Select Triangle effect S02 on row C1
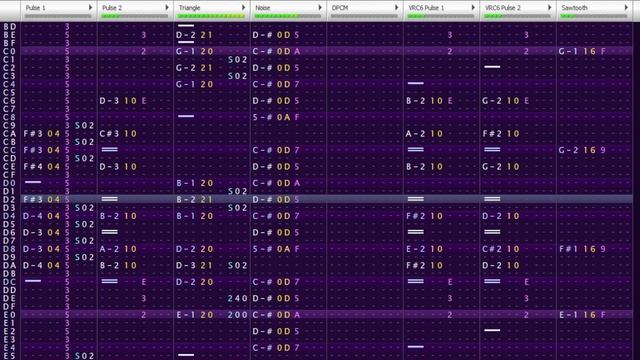 coord(238,60)
